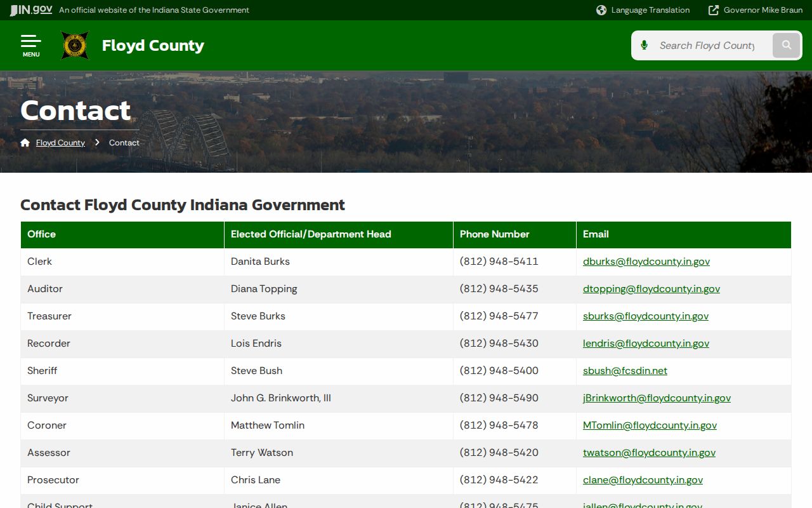The image size is (812, 508).
Task: Click heading Contact Floyd County Indiana Government
Action: pos(183,205)
